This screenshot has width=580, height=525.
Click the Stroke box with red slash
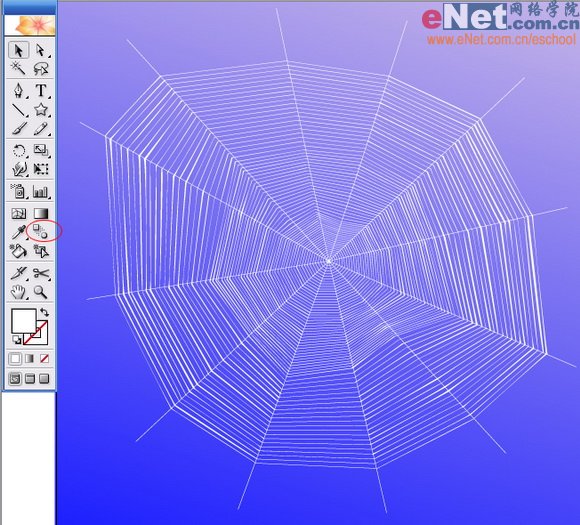[x=41, y=339]
